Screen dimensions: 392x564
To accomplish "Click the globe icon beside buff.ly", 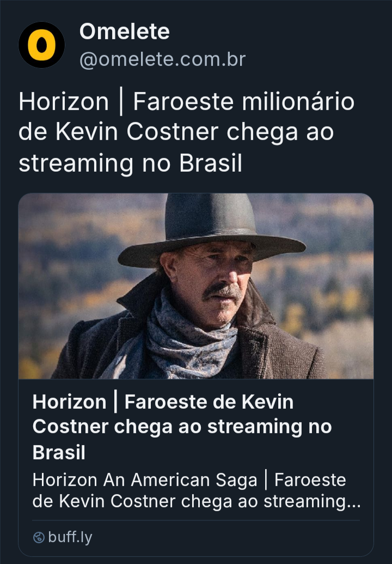I will coord(38,537).
